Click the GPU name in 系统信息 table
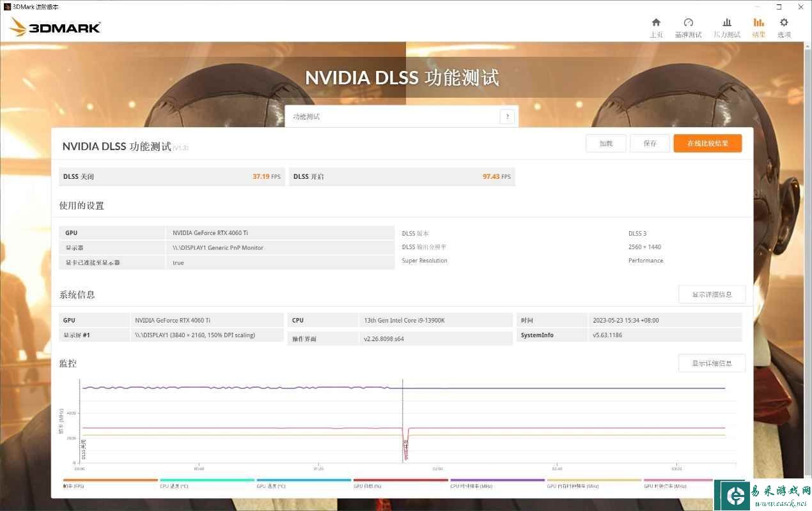This screenshot has width=812, height=511. (x=172, y=320)
